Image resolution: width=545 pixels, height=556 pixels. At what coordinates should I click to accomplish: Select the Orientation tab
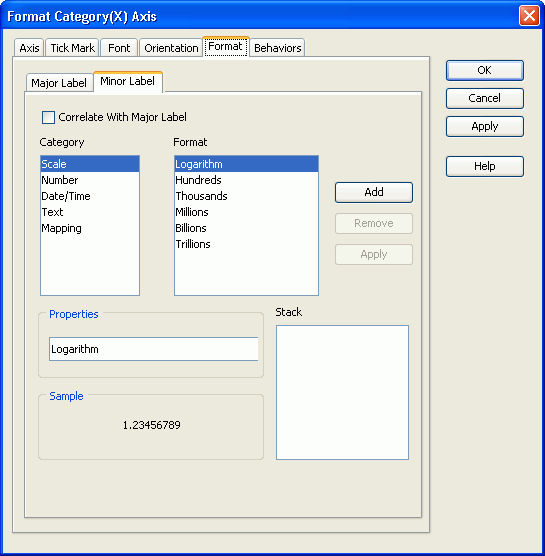click(x=171, y=48)
